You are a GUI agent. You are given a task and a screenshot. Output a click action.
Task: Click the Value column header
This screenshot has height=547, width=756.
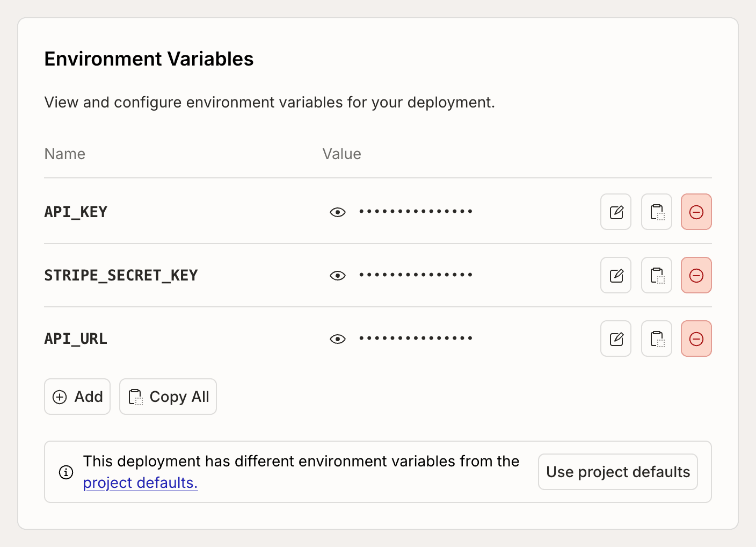(x=341, y=154)
